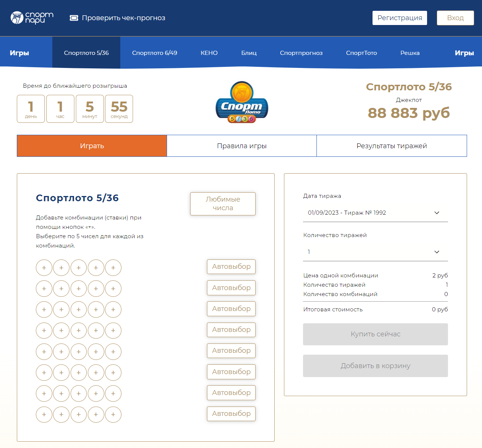Click Автовыбор for the eighth row
The height and width of the screenshot is (448, 482).
pyautogui.click(x=231, y=414)
